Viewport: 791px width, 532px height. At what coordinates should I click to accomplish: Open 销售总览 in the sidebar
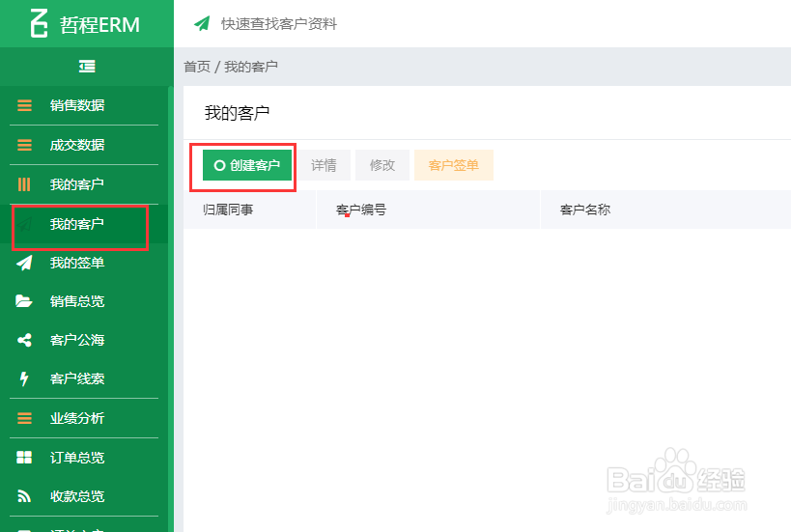[84, 301]
